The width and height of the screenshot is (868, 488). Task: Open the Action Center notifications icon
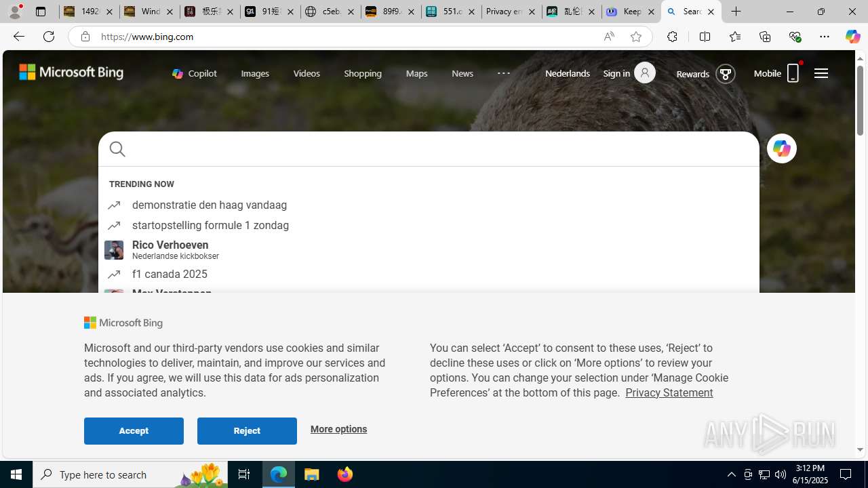[846, 474]
